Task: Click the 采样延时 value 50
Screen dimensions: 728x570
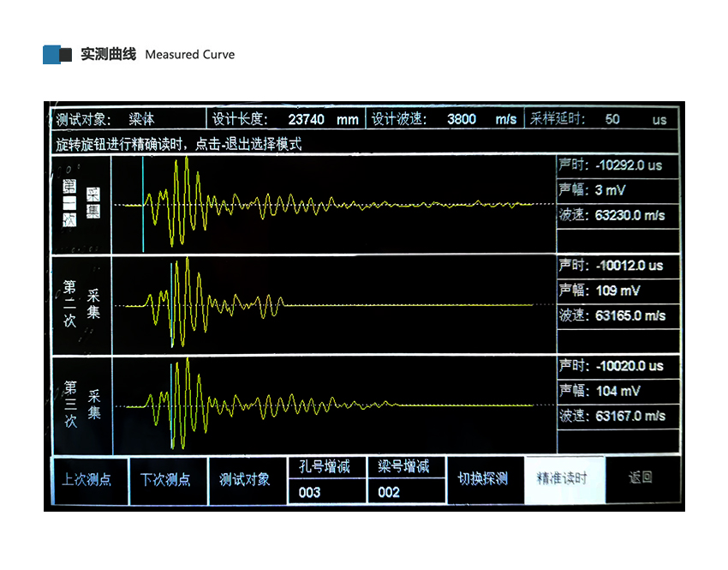Action: click(612, 120)
